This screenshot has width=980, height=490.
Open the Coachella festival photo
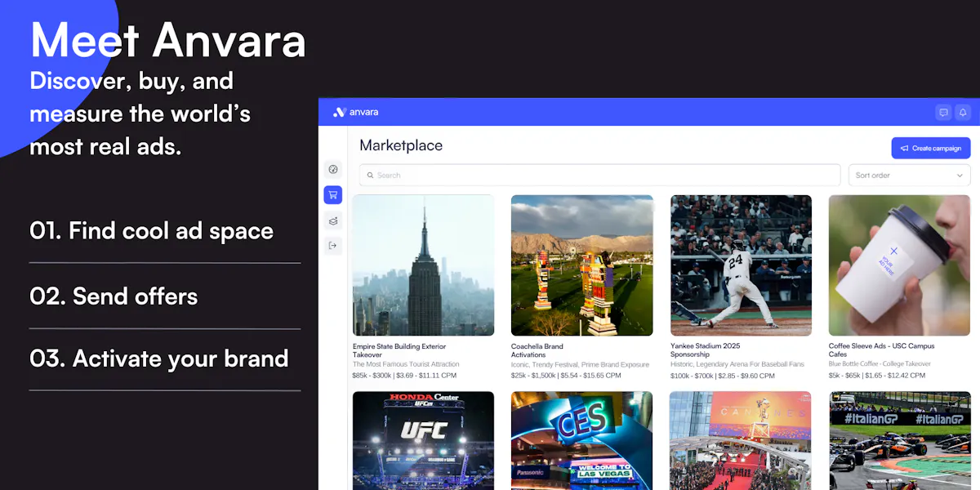click(582, 265)
